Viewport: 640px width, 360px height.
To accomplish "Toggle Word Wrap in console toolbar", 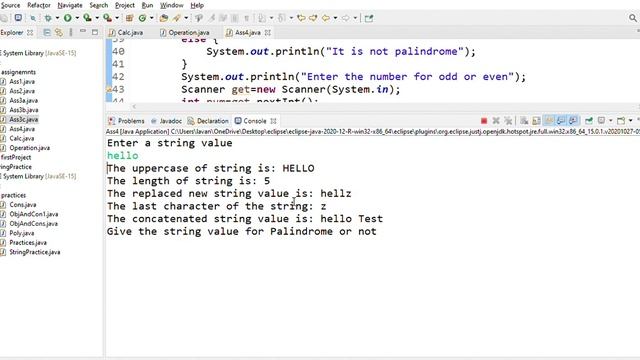I will tap(549, 121).
